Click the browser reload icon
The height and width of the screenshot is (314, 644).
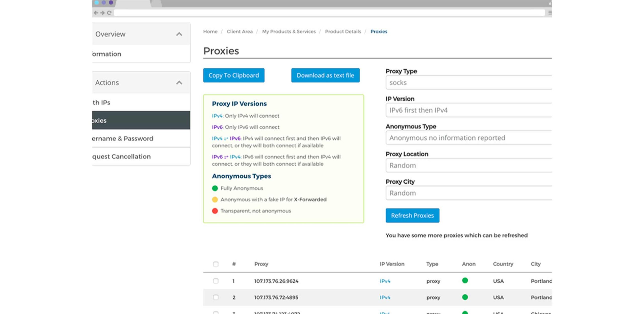point(109,13)
